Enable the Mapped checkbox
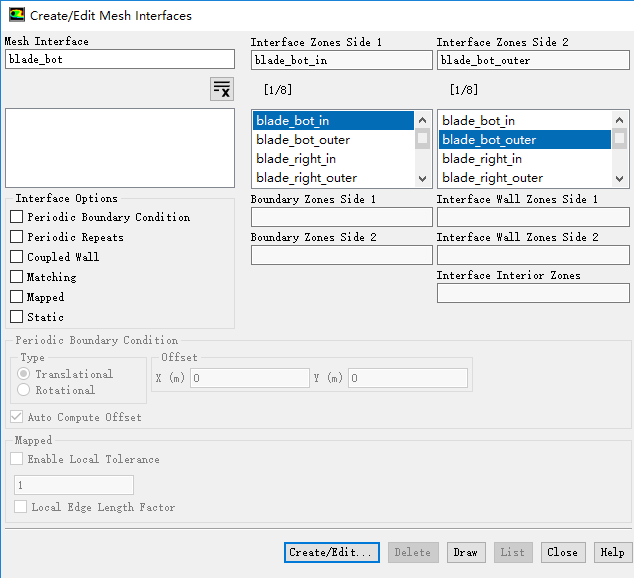The height and width of the screenshot is (578, 634). tap(17, 297)
